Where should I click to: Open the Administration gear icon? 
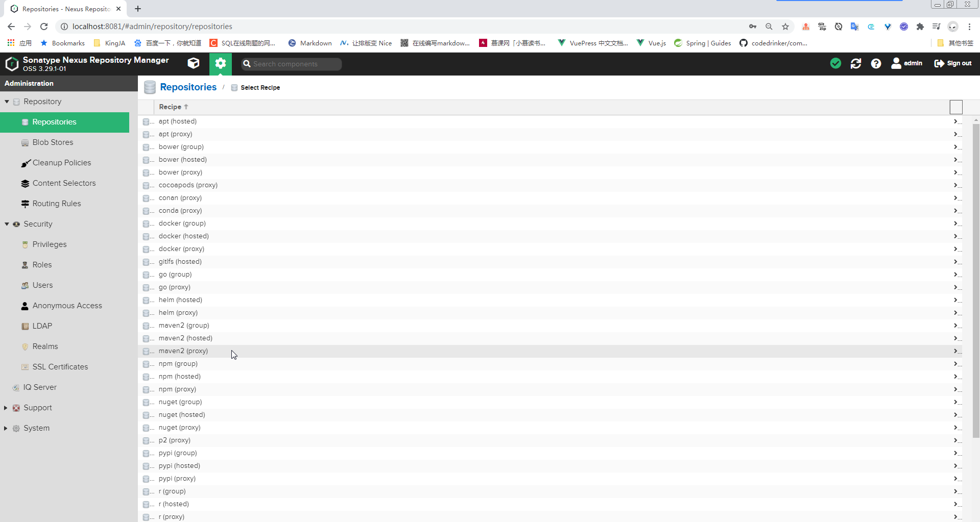[221, 63]
